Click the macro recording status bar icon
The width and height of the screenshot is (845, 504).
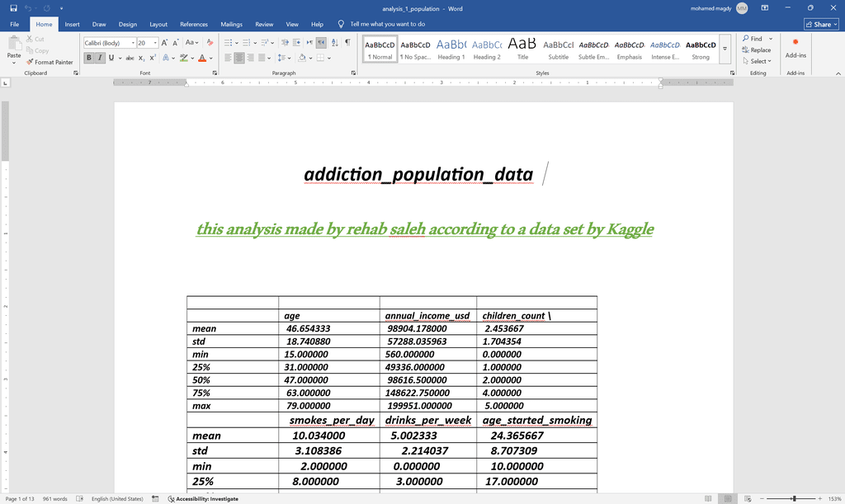(x=155, y=499)
